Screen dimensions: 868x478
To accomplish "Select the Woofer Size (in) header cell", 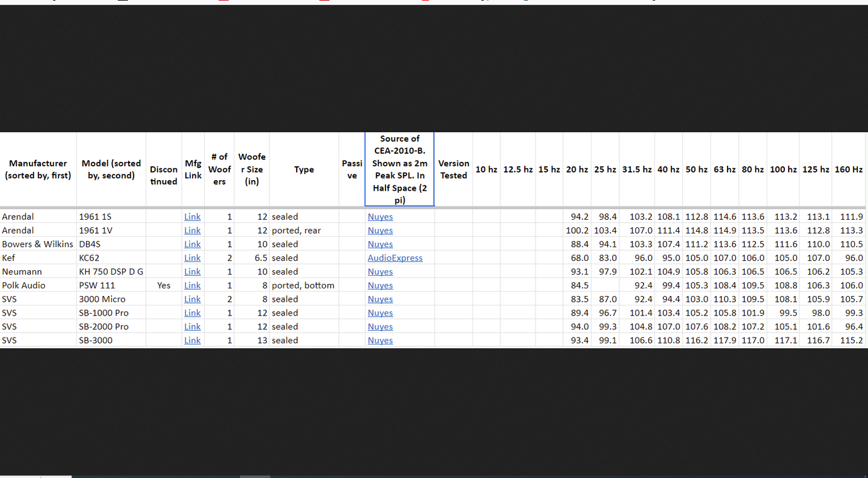I will click(252, 169).
